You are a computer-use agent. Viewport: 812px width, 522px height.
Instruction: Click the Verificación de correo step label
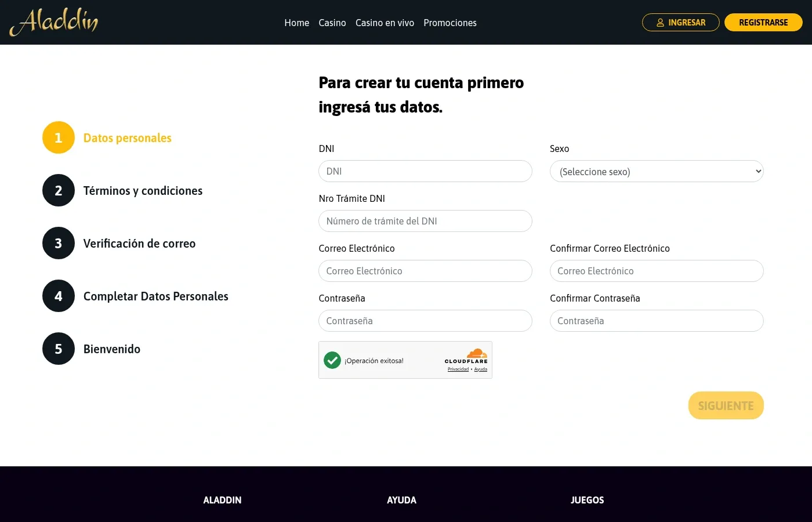pos(139,244)
